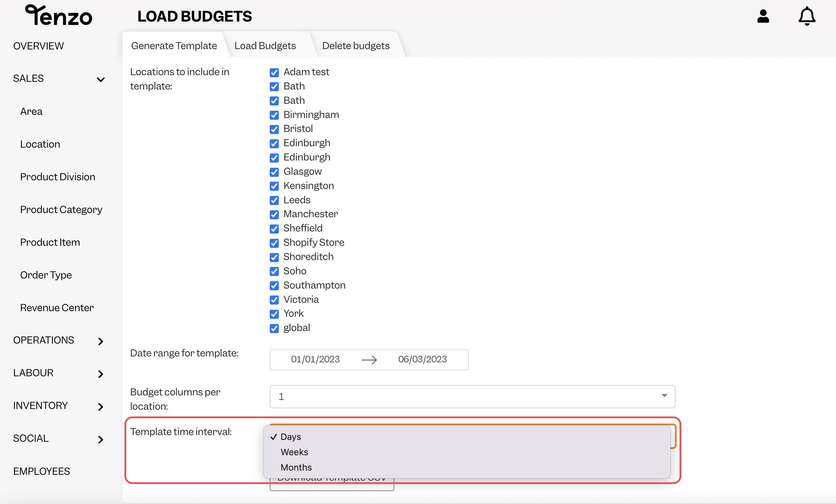Open the Budget columns per location dropdown
The image size is (836, 504).
pos(472,396)
